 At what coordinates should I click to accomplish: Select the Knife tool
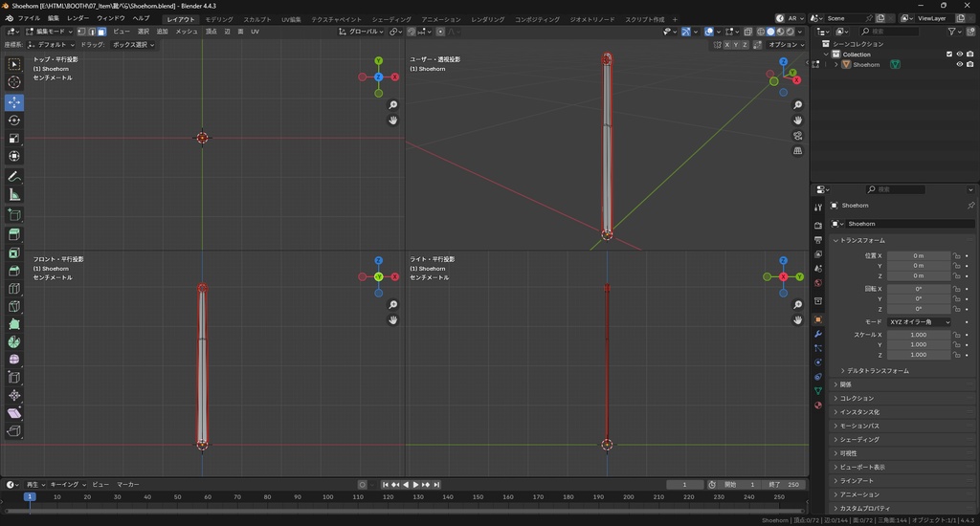pos(13,306)
